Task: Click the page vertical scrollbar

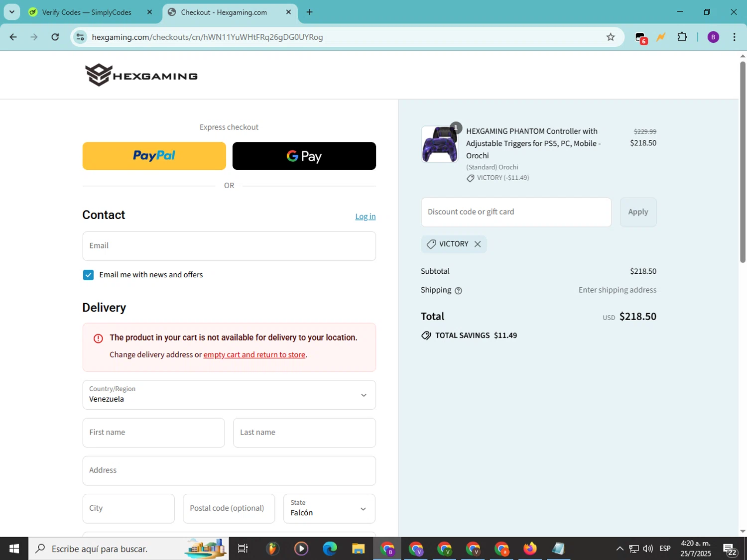Action: tap(743, 162)
